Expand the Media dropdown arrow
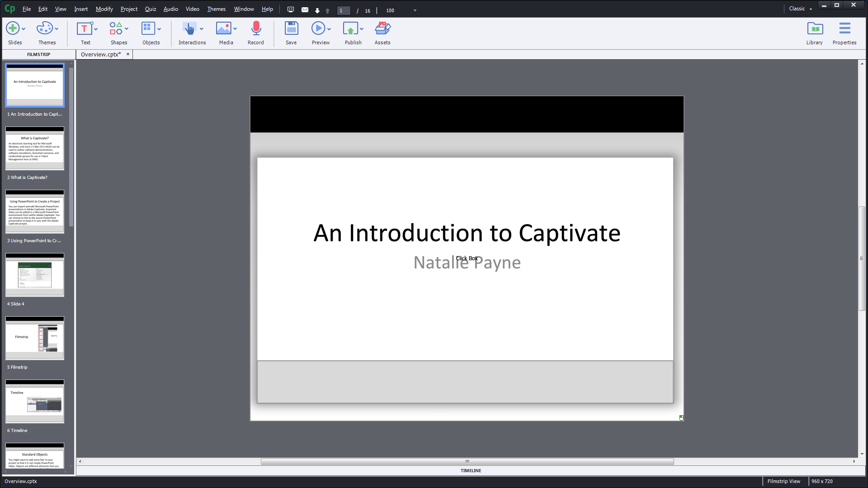The width and height of the screenshot is (868, 488). (x=235, y=29)
